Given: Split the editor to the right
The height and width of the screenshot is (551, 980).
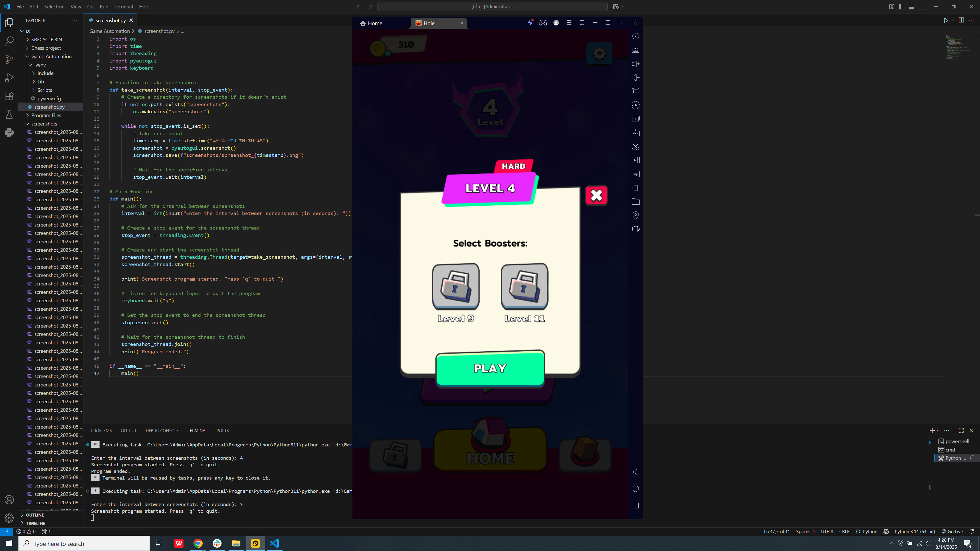Looking at the screenshot, I should click(x=961, y=20).
